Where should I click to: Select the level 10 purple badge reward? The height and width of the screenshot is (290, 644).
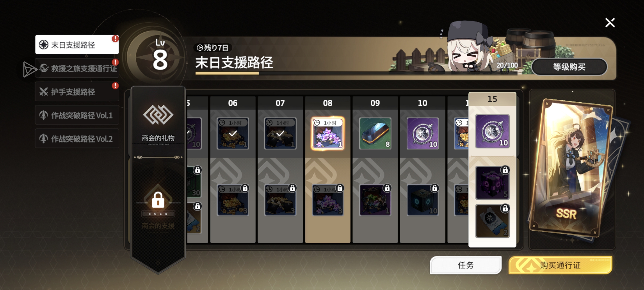423,133
